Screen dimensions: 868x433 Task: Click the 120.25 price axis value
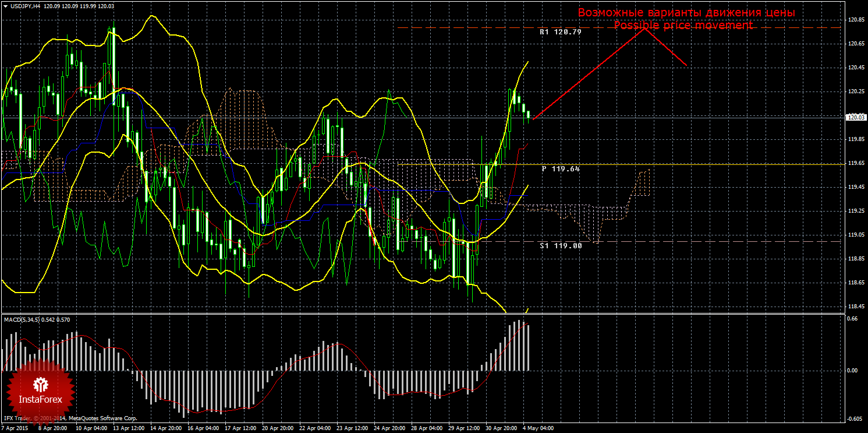(x=856, y=91)
